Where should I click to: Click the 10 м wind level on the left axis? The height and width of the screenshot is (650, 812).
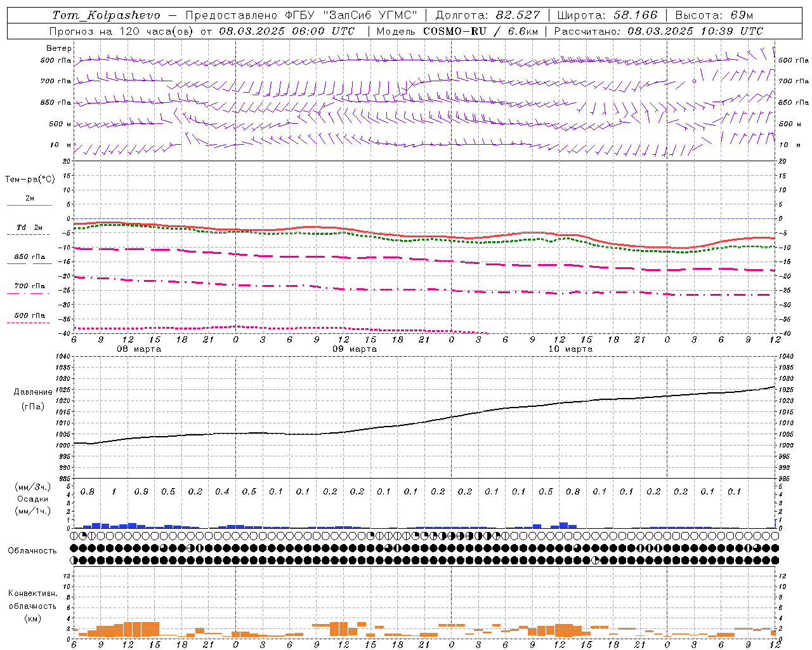(x=61, y=145)
